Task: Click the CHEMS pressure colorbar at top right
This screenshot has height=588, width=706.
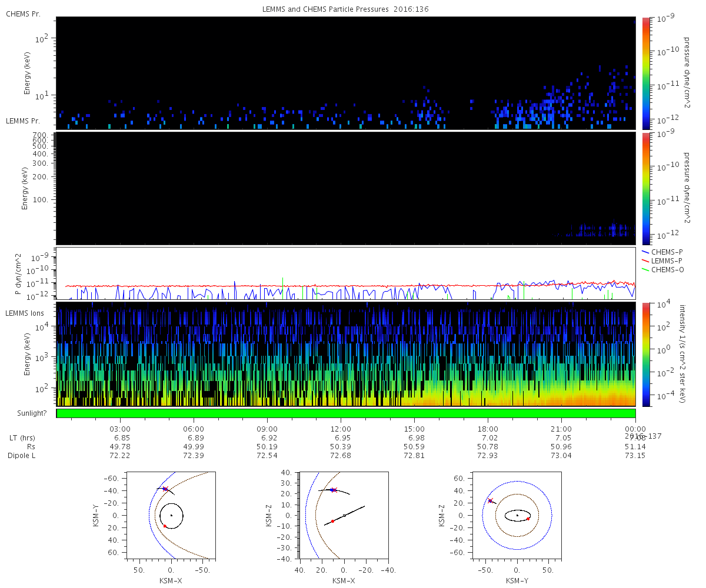Action: tap(645, 73)
